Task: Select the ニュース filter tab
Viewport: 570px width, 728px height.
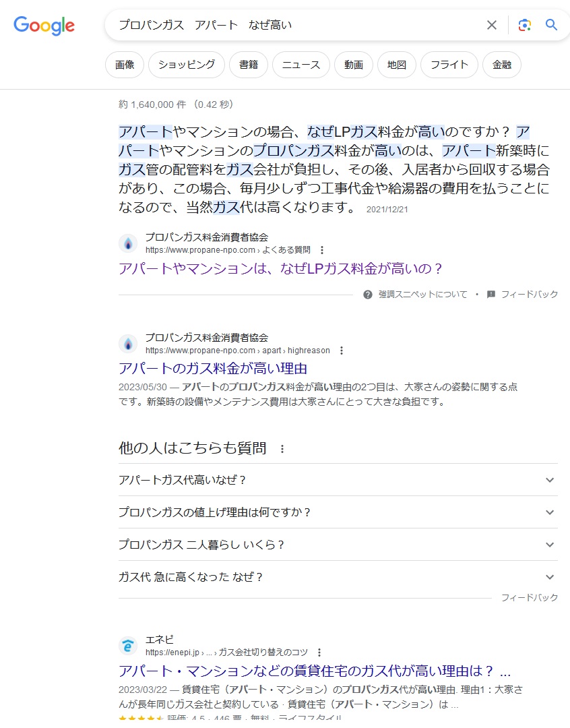Action: [x=300, y=65]
